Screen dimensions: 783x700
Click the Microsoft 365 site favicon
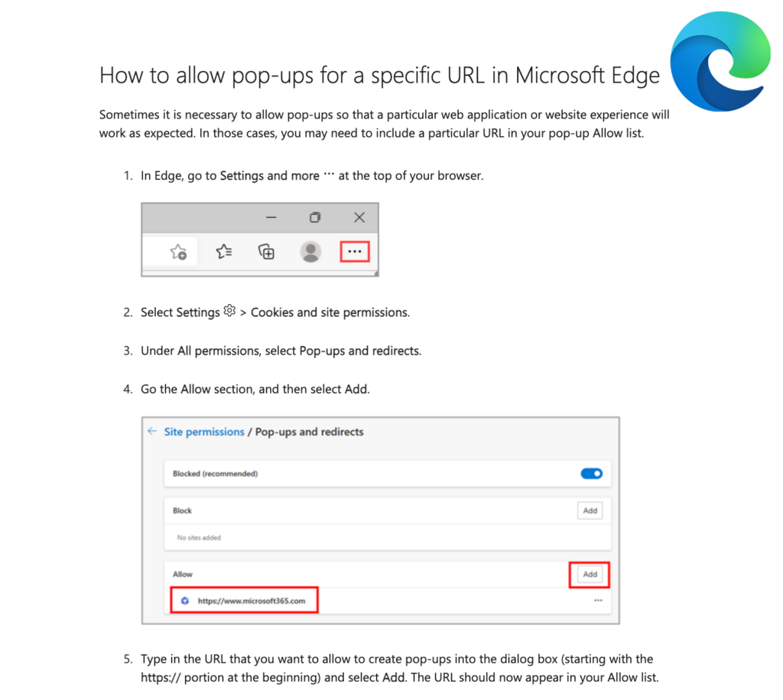point(185,601)
